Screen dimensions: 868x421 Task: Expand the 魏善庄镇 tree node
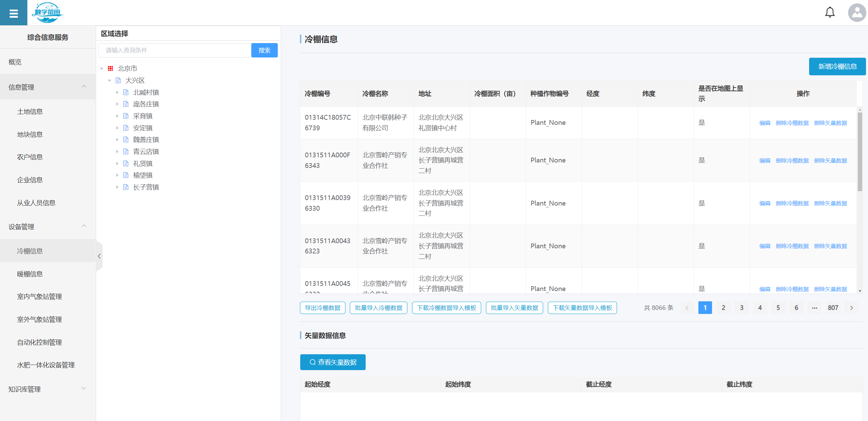(117, 140)
